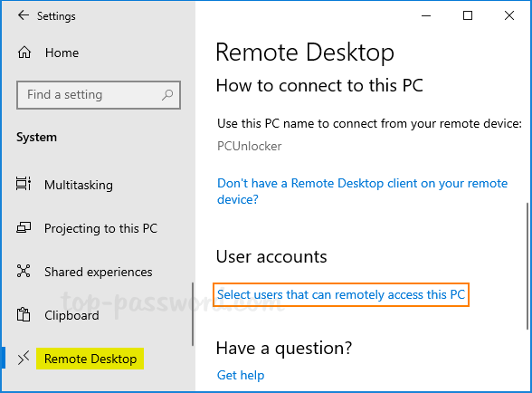Screen dimensions: 532x393
Task: Click the Home house icon
Action: [24, 53]
